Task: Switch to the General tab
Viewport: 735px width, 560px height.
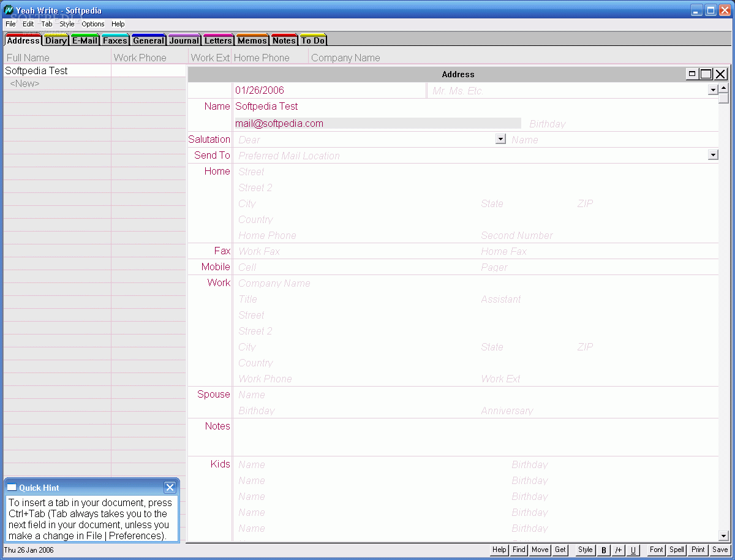Action: (x=148, y=40)
